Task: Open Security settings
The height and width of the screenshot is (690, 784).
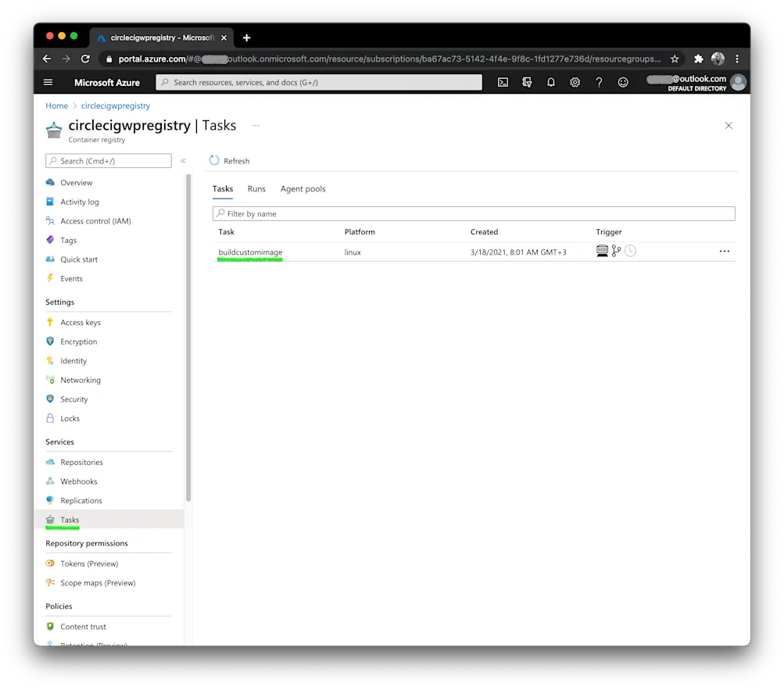Action: point(74,399)
